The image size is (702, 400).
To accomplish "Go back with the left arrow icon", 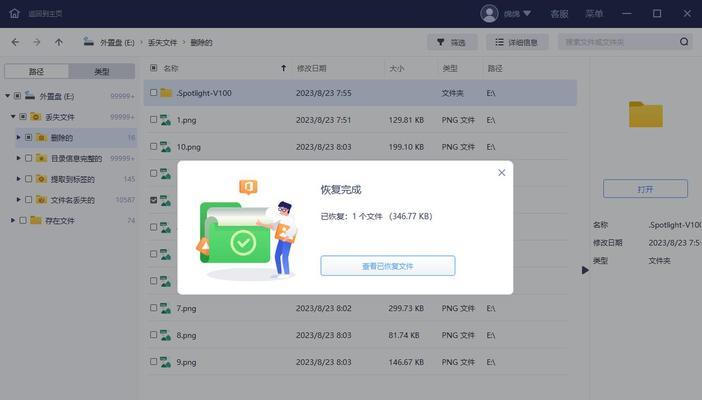I will [15, 42].
